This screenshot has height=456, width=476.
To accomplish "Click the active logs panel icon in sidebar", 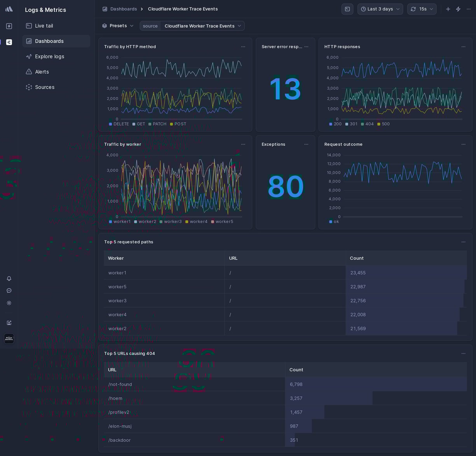I will pyautogui.click(x=9, y=42).
